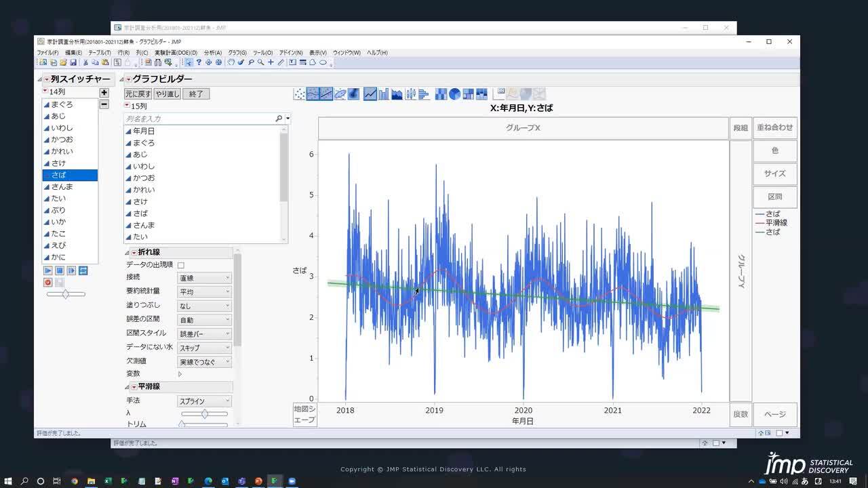Open the 欠測値 dropdown showing 実線でつなぐ
This screenshot has width=868, height=488.
coord(205,361)
